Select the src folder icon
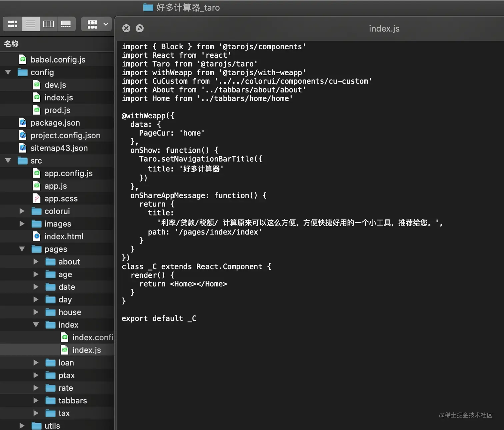This screenshot has width=504, height=430. (23, 161)
